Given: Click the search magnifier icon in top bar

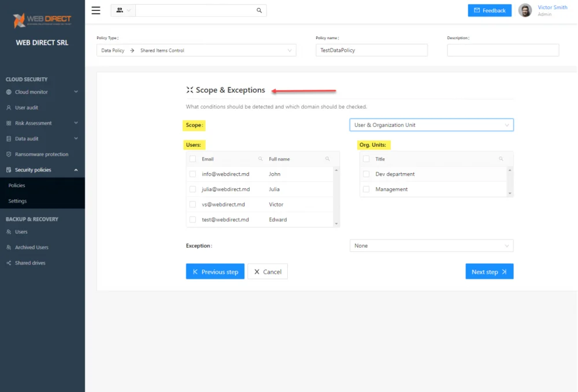Looking at the screenshot, I should coord(259,10).
